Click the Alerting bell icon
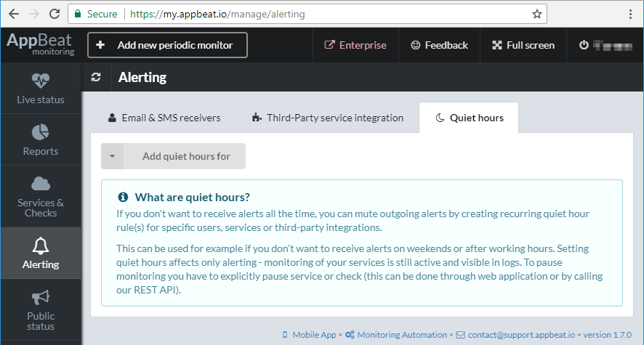Viewport: 644px width, 345px height. tap(41, 245)
